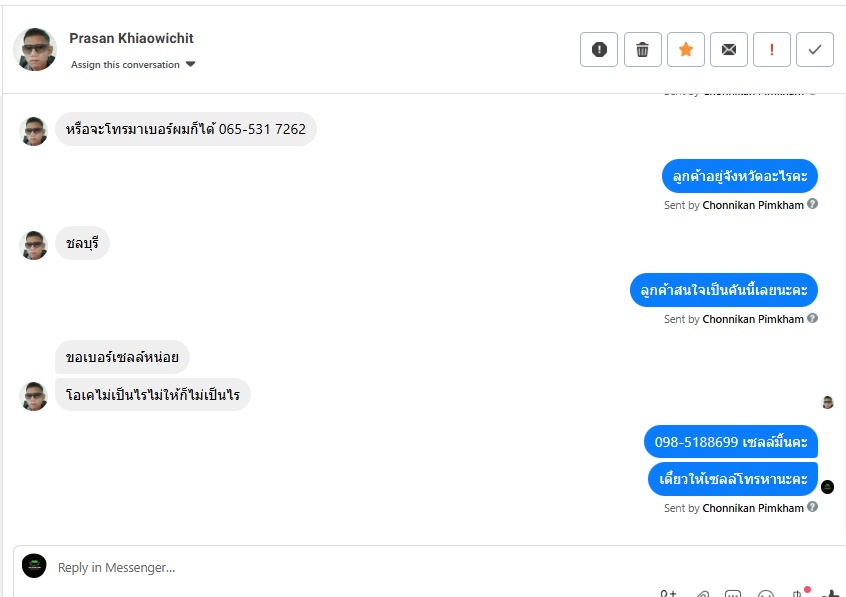Screen dimensions: 846x597
Task: Select the message bubble containing 065-531 7262
Action: [x=186, y=129]
